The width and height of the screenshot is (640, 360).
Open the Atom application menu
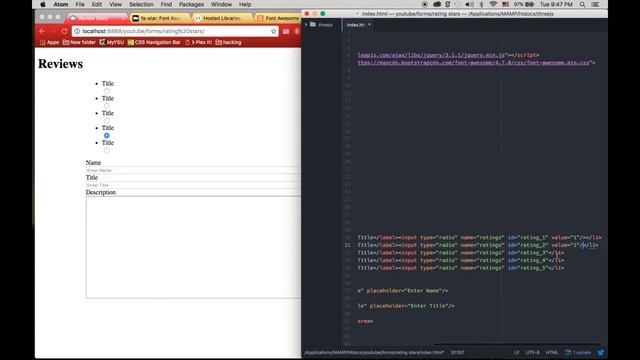click(61, 4)
